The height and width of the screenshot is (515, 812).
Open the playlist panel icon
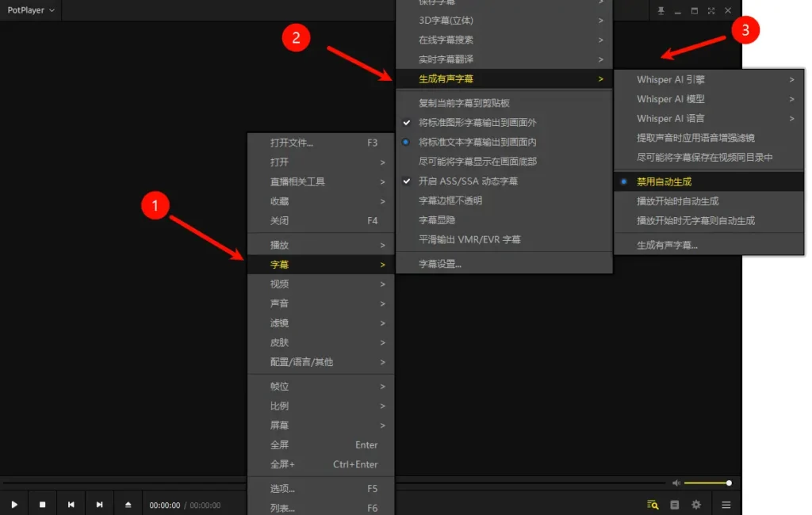(x=674, y=505)
